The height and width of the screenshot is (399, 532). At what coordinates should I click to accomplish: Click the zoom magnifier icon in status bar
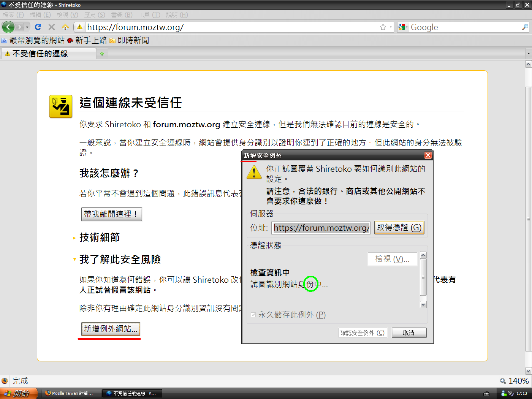pos(503,381)
